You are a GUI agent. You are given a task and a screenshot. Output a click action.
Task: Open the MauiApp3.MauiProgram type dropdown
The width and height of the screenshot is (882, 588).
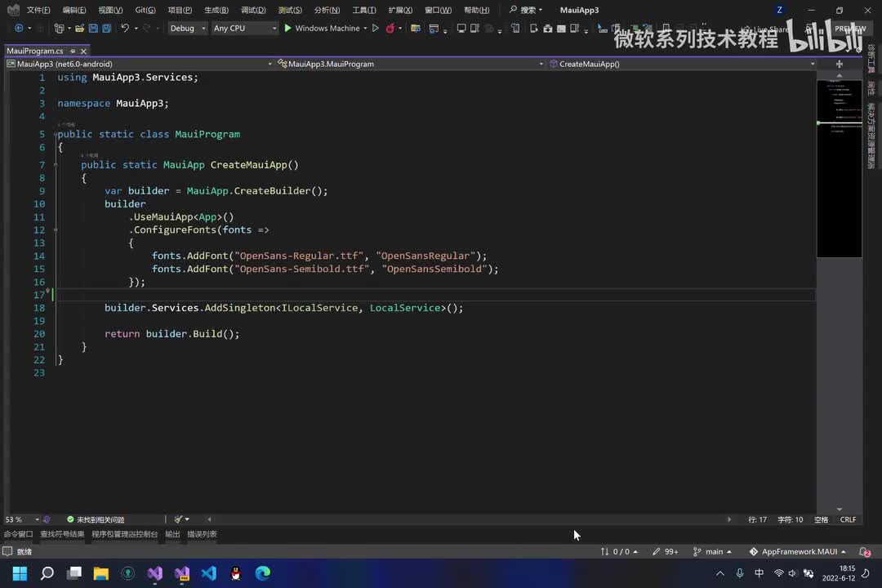411,65
